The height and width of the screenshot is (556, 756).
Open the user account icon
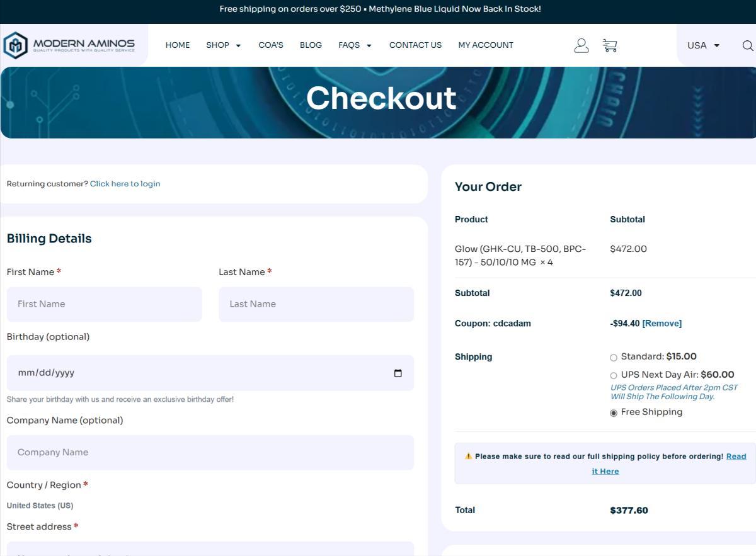tap(581, 45)
